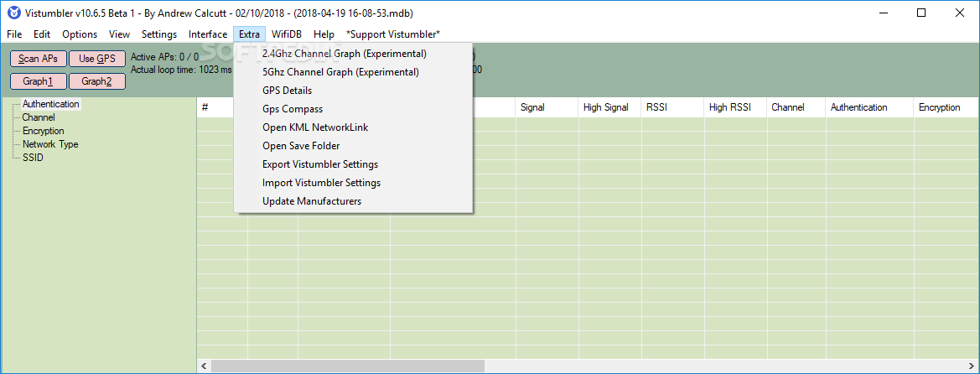Screen dimensions: 980x374
Task: Sort by the Channel column header
Action: click(x=796, y=107)
